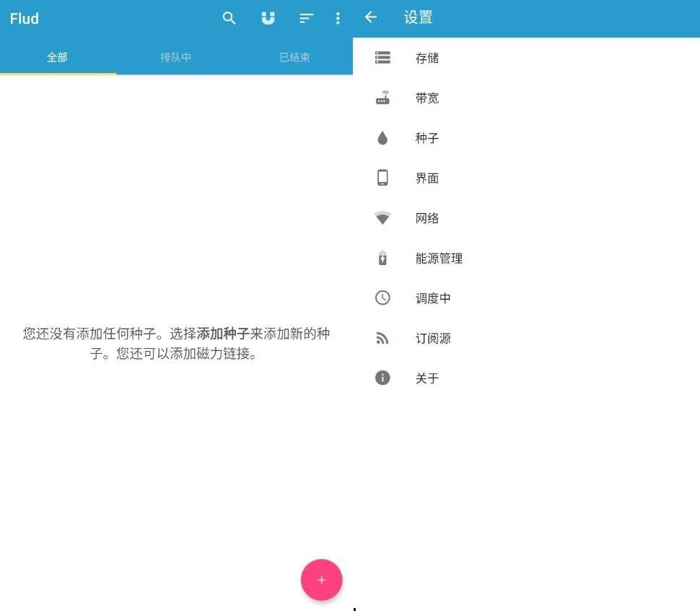The image size is (700, 611).
Task: Click the search magnifier icon
Action: point(229,19)
